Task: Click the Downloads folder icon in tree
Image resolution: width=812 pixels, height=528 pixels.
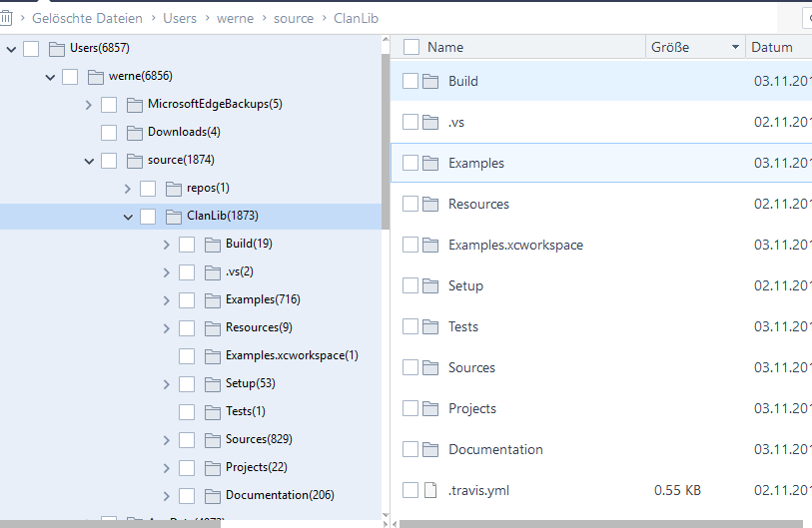Action: pos(135,132)
